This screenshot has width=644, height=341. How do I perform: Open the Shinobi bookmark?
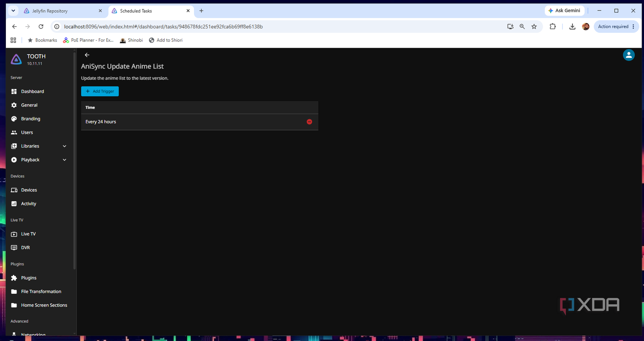pos(132,40)
